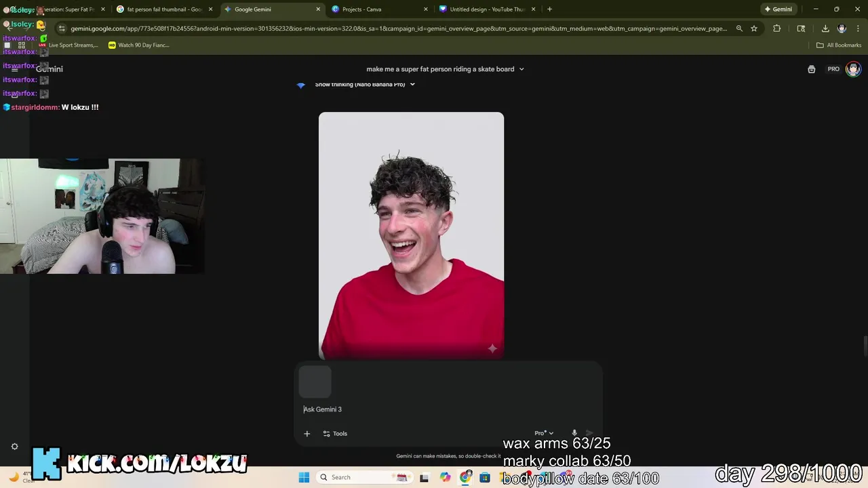The width and height of the screenshot is (868, 488).
Task: Open the zoom magnifier icon in address bar
Action: point(739,28)
